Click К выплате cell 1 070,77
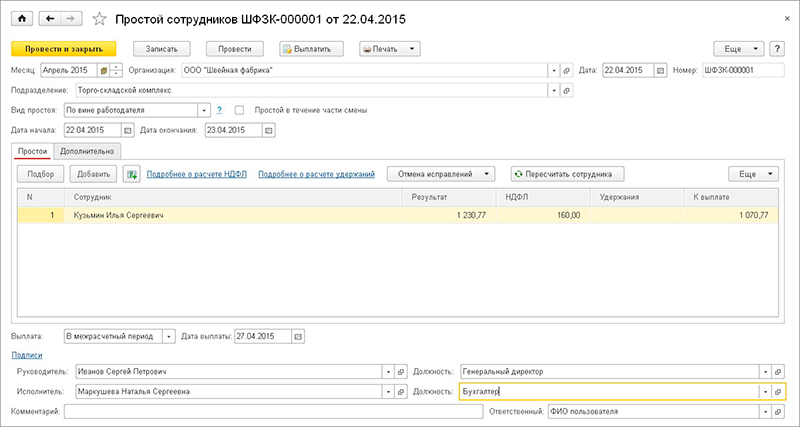The width and height of the screenshot is (800, 427). (731, 215)
